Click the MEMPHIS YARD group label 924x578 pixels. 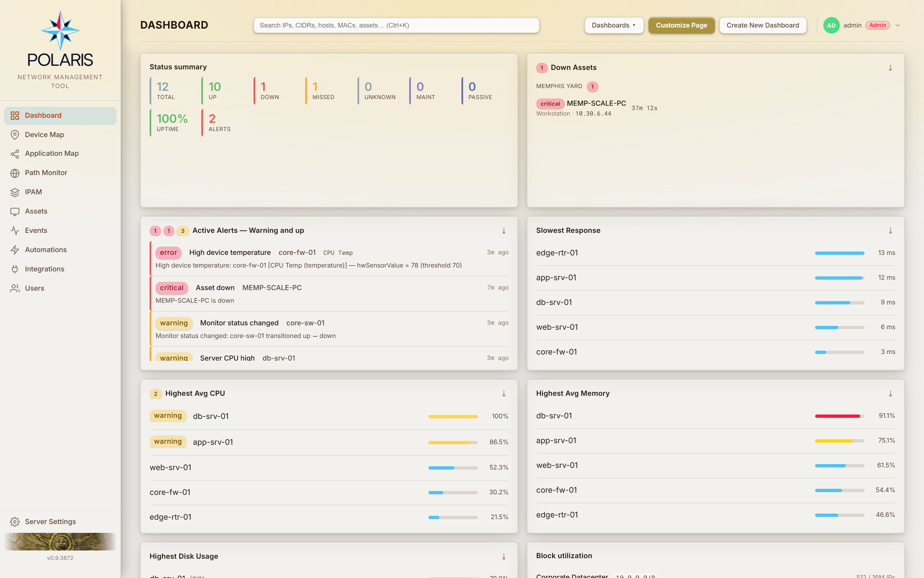(559, 86)
